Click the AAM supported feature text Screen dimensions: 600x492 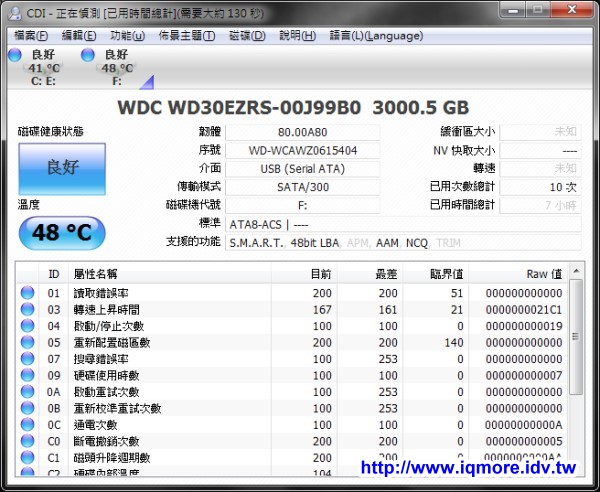click(x=387, y=243)
